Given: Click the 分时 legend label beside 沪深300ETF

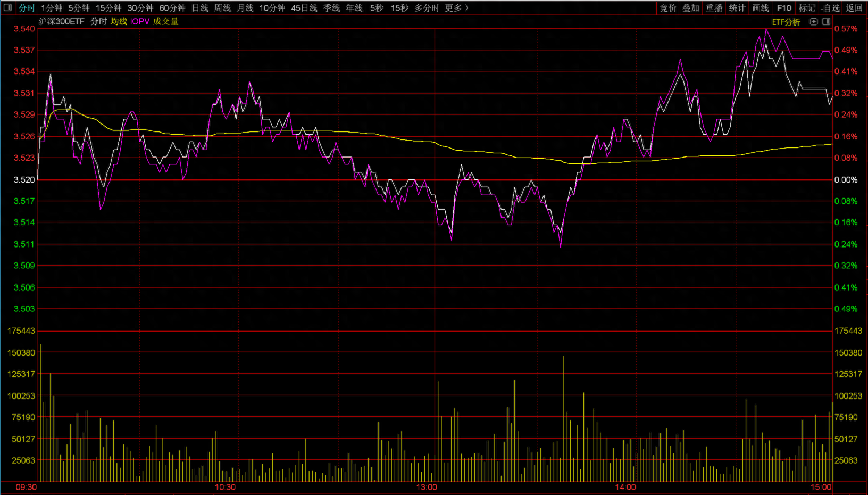Looking at the screenshot, I should click(99, 21).
